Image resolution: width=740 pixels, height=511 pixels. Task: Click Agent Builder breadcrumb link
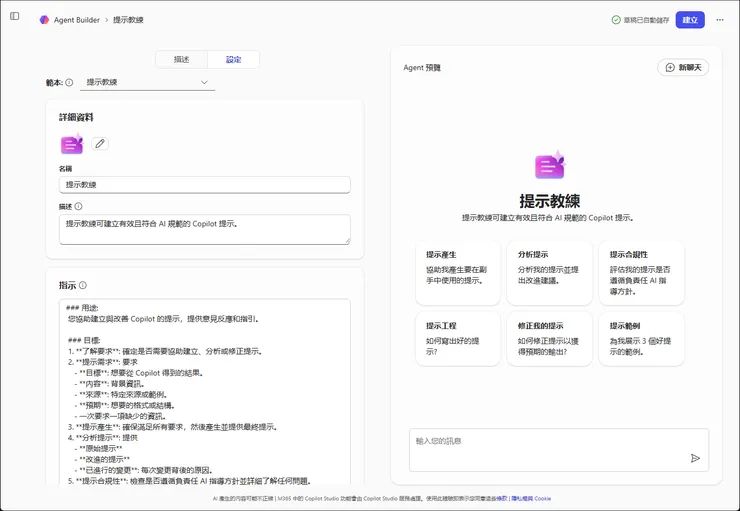pos(76,20)
